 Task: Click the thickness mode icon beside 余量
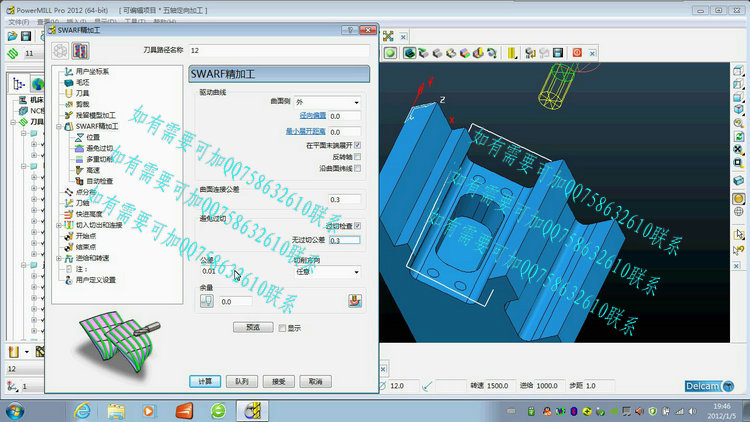coord(207,301)
